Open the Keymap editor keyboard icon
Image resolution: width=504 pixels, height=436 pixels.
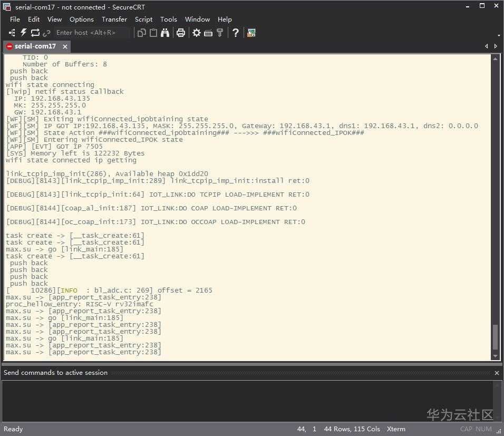(x=208, y=33)
